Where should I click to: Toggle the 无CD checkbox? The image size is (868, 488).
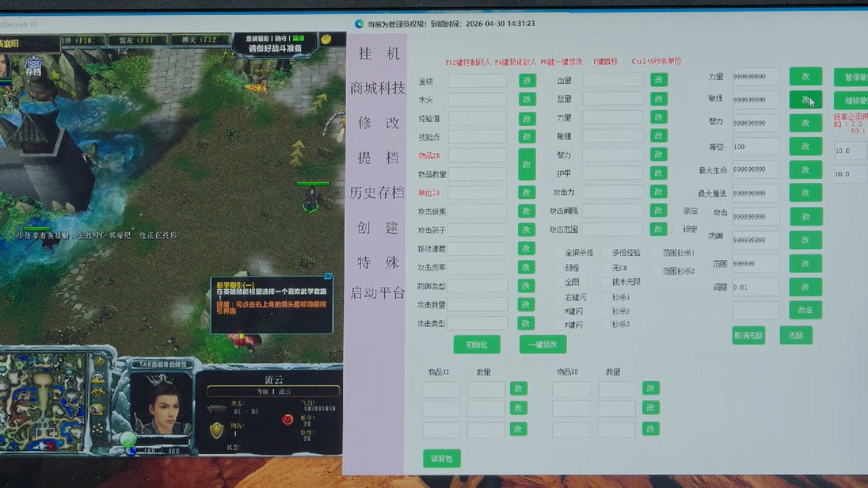[606, 268]
